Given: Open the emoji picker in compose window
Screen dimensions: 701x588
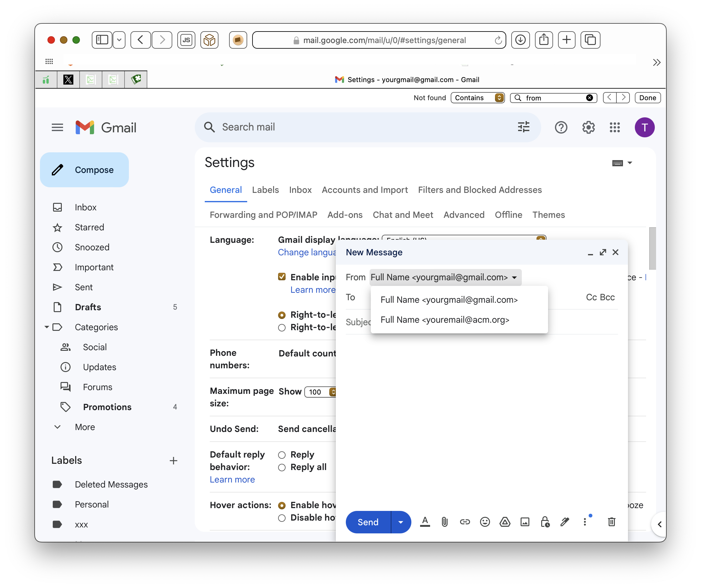Looking at the screenshot, I should [485, 522].
